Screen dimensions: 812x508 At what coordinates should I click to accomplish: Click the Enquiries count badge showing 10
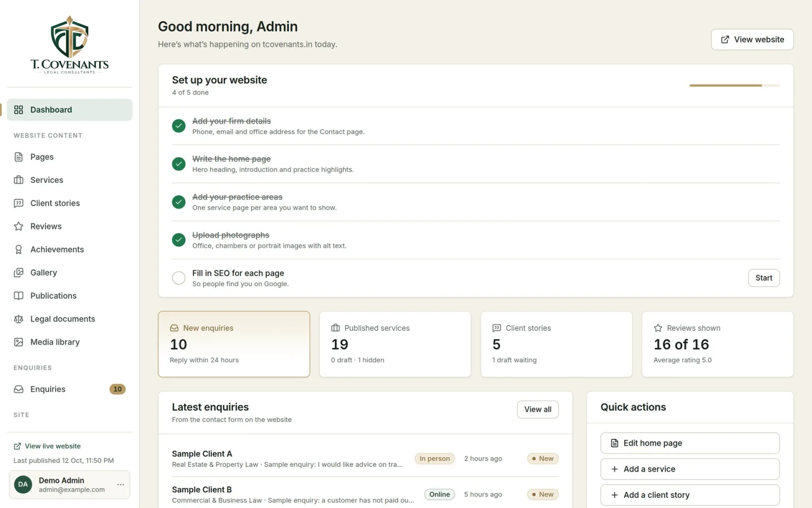coord(117,389)
